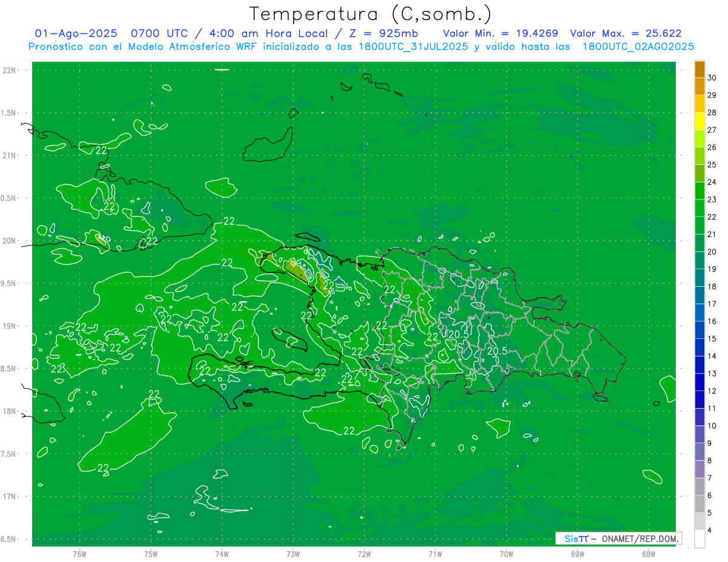
Task: Pick the white swatch below legend value 4
Action: click(699, 539)
